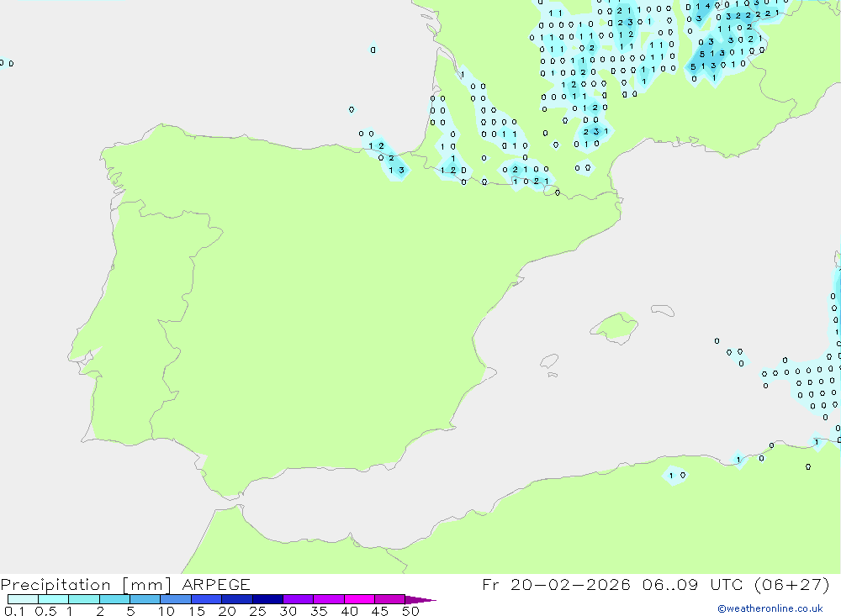Click the 30–35 mm violet legend swatch
Viewport: 841px width, 616px height.
[299, 599]
